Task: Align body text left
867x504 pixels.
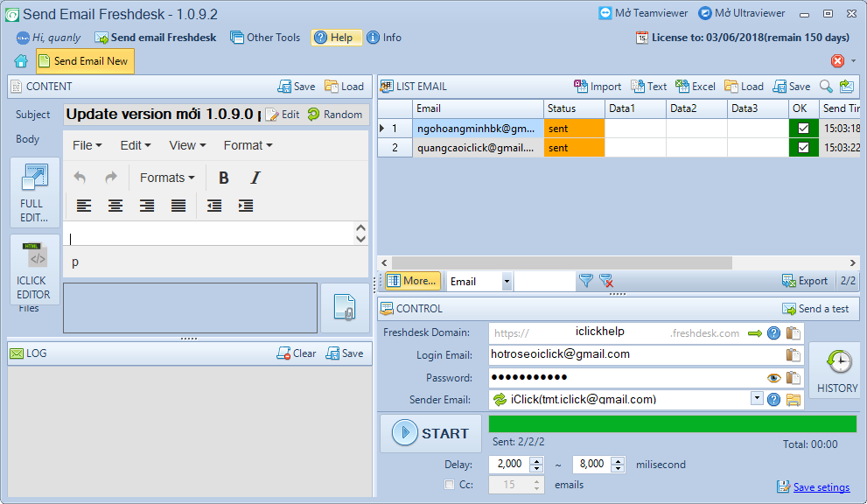Action: 84,206
